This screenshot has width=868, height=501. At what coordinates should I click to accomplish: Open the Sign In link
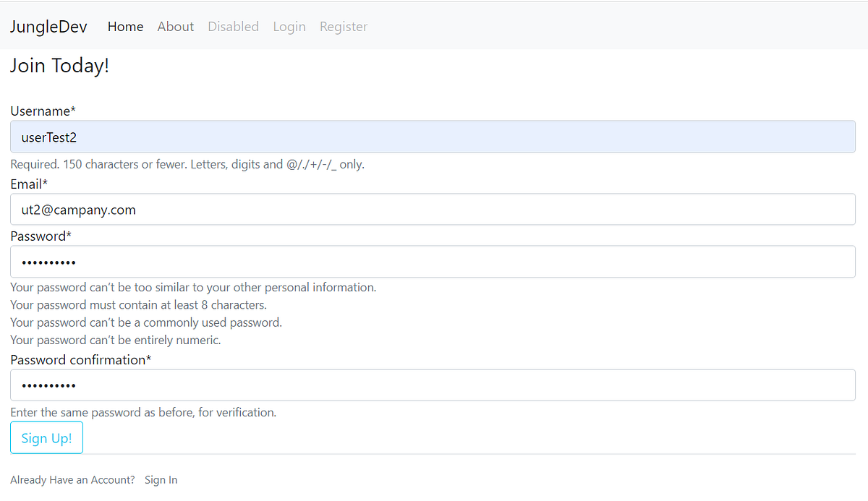161,479
